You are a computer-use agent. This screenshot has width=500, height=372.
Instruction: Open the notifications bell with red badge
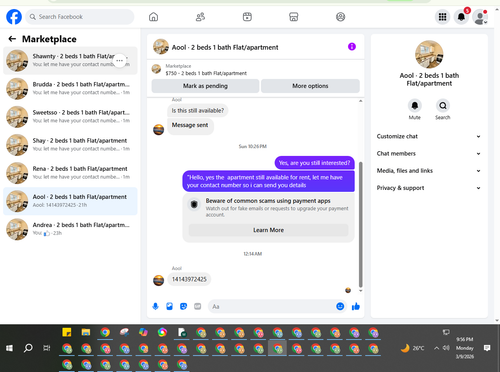click(x=461, y=17)
